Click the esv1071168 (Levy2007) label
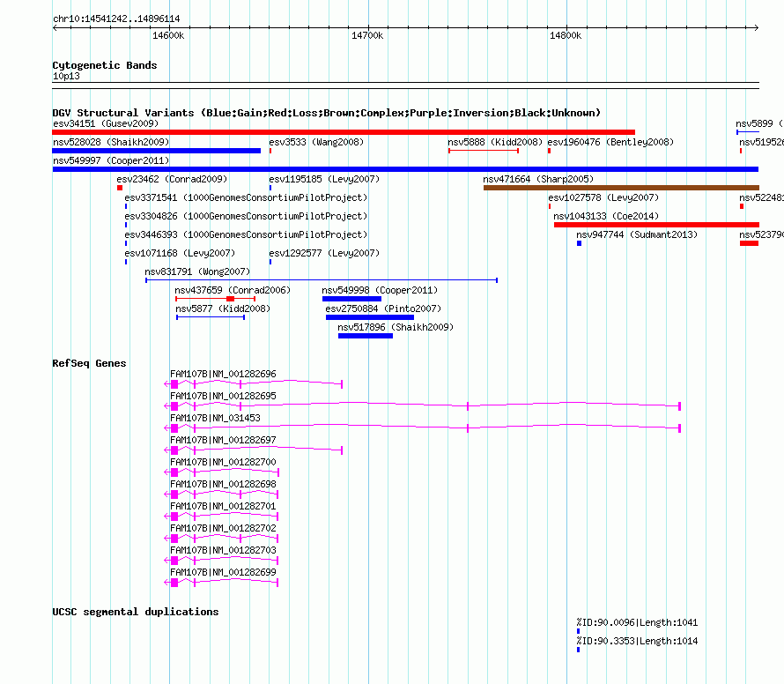Screen dimensions: 784x684 [180, 253]
